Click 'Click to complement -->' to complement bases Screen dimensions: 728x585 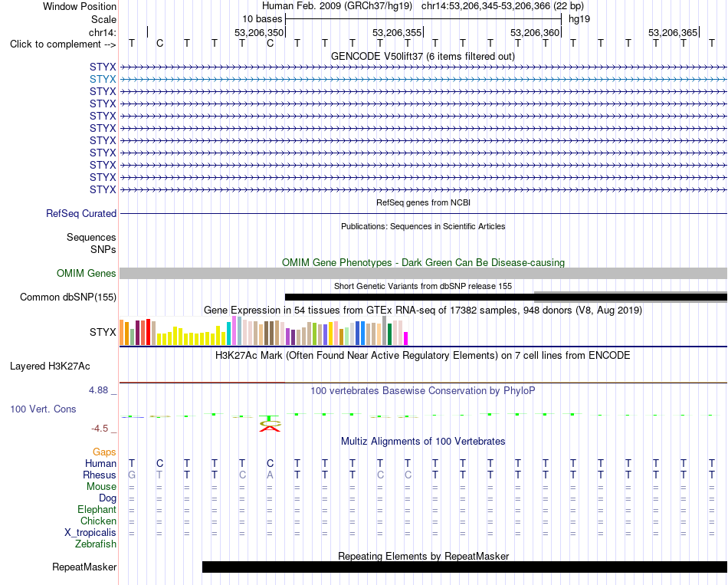pyautogui.click(x=63, y=44)
